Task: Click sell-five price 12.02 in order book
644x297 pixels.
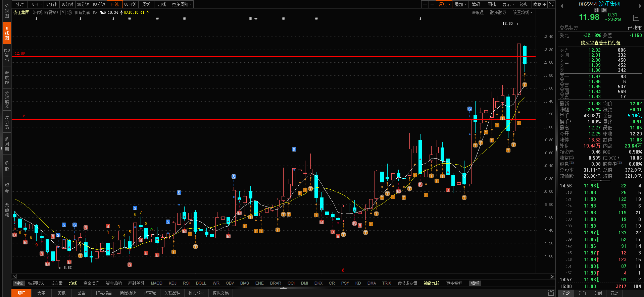Action: 594,50
